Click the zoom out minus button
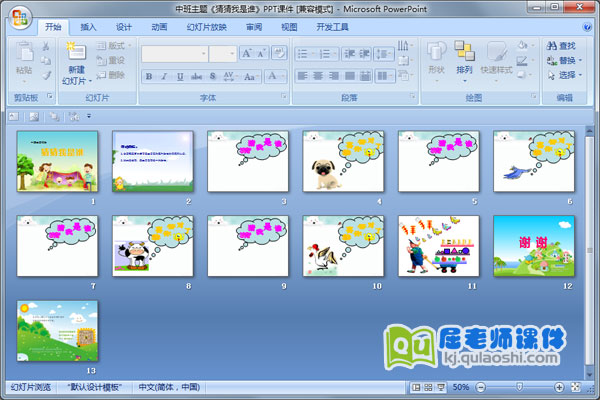 (482, 387)
